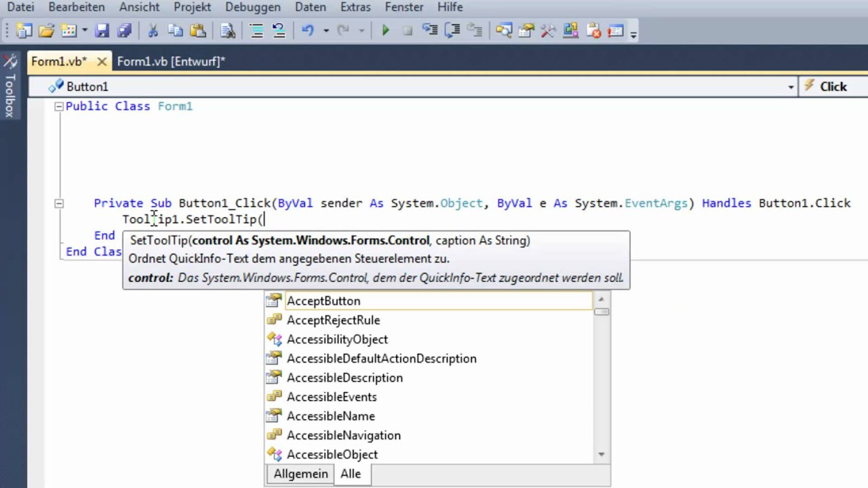Click the Paste clipboard icon
This screenshot has width=868, height=488.
point(198,30)
